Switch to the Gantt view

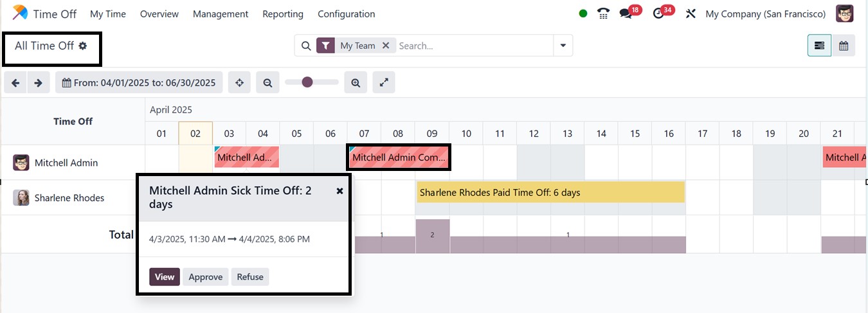pos(819,46)
